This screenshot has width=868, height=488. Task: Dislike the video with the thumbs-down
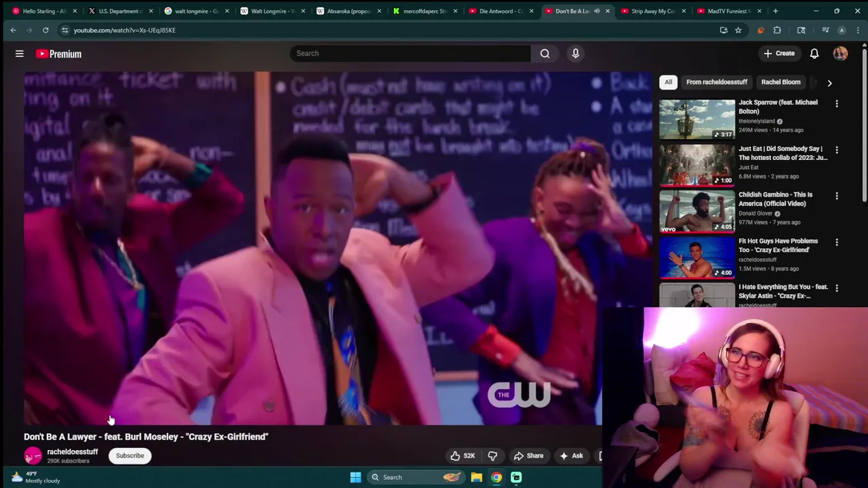(x=492, y=455)
